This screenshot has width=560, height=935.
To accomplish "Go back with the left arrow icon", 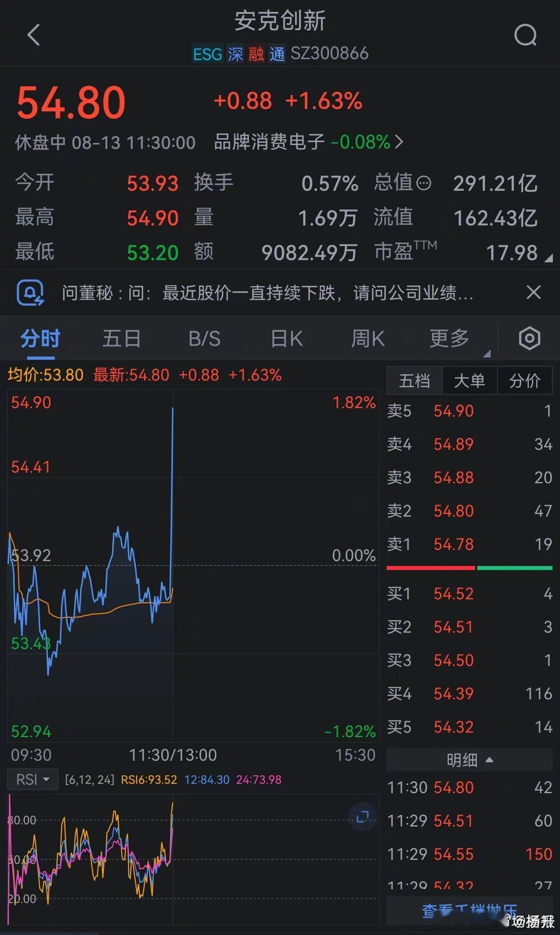I will click(34, 35).
